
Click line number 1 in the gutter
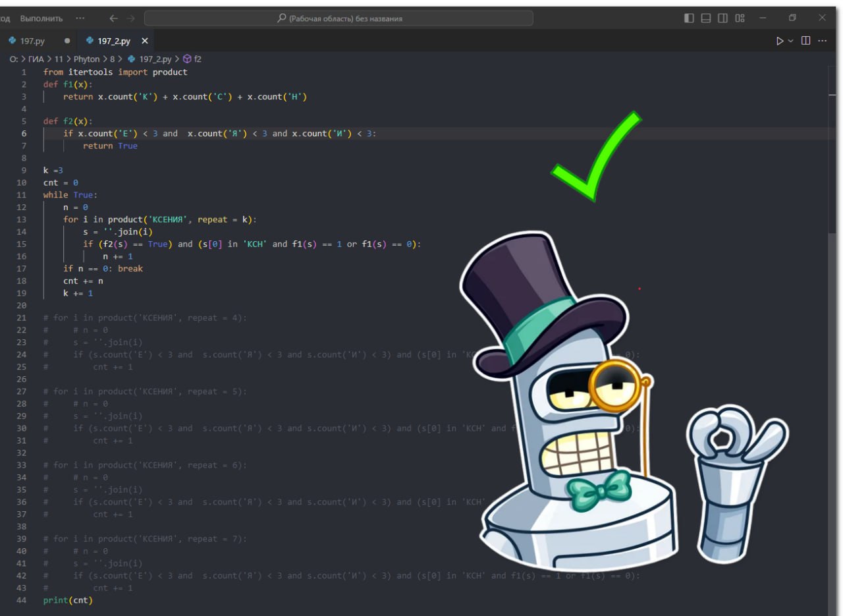click(x=24, y=72)
